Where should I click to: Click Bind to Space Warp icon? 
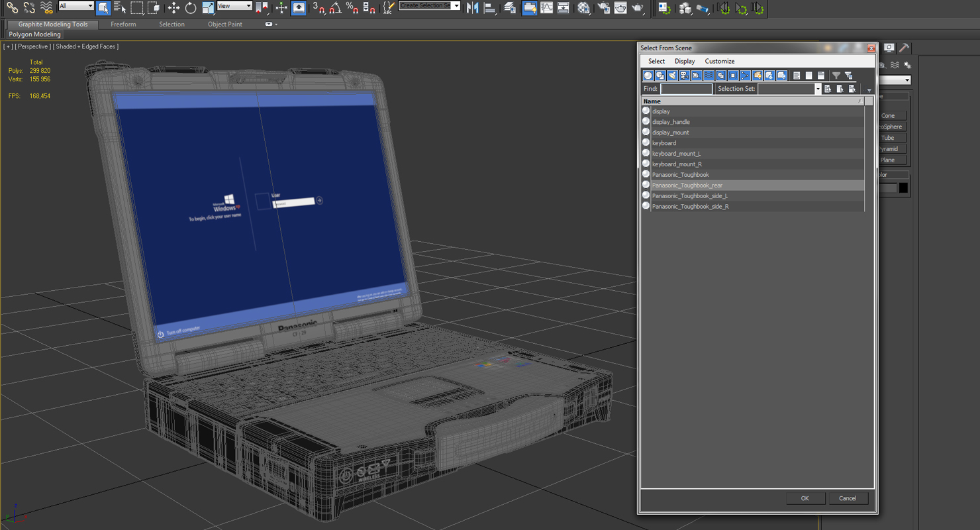[x=46, y=7]
